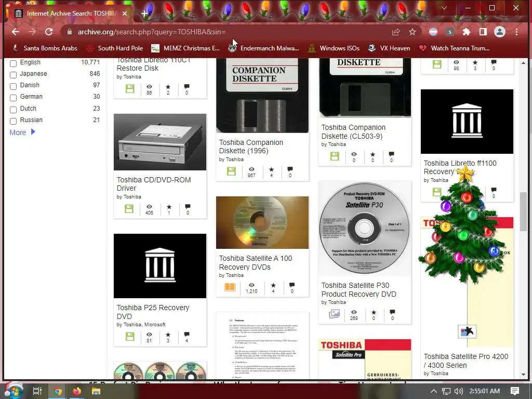Screen dimensions: 532x399
Task: Open the Chrome profile avatar
Action: (x=499, y=32)
